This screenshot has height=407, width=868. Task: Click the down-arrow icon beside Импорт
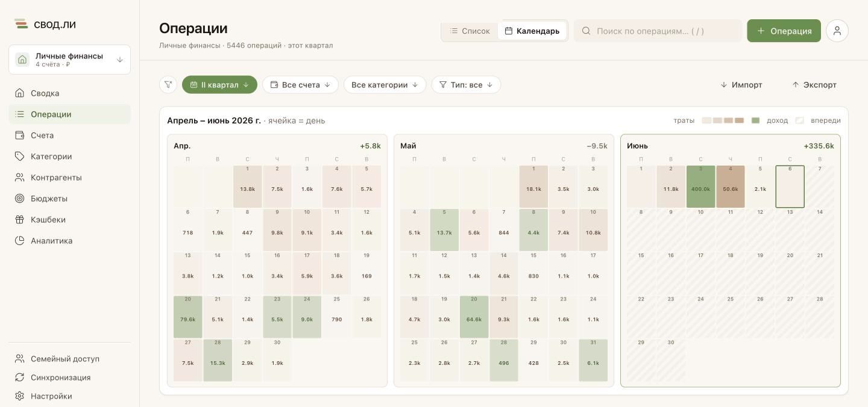coord(724,85)
